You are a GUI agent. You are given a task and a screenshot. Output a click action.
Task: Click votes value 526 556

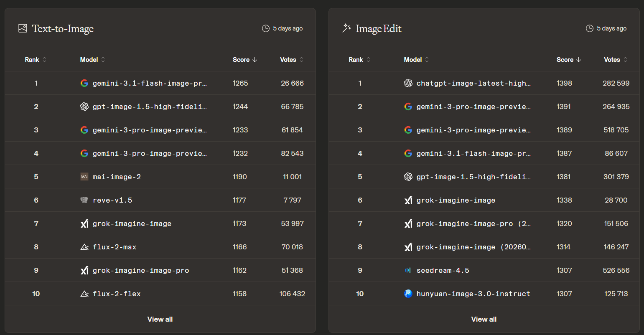(x=616, y=270)
